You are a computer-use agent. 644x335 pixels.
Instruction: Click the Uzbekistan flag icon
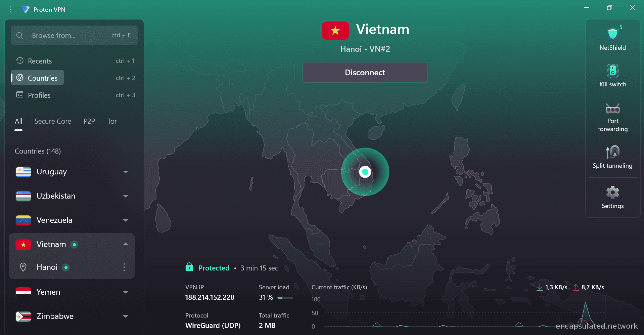click(24, 196)
